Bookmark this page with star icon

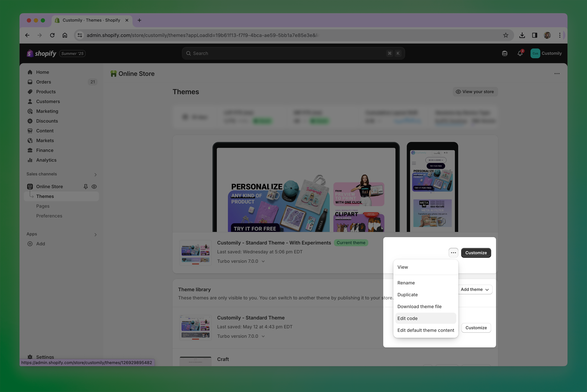[x=506, y=35]
